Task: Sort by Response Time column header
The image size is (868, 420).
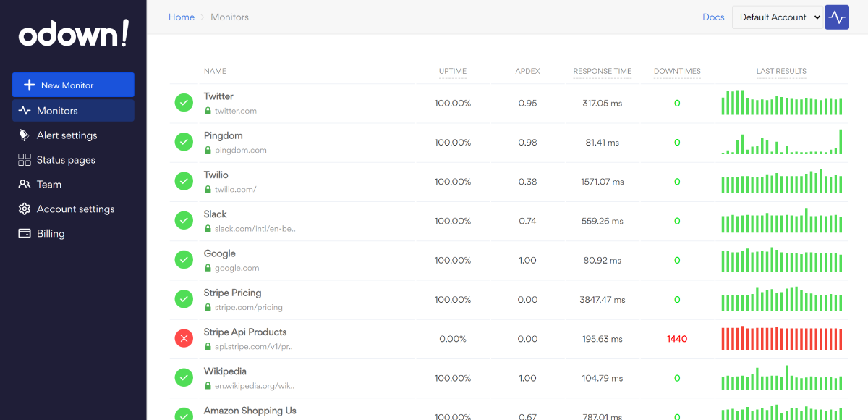Action: [602, 71]
